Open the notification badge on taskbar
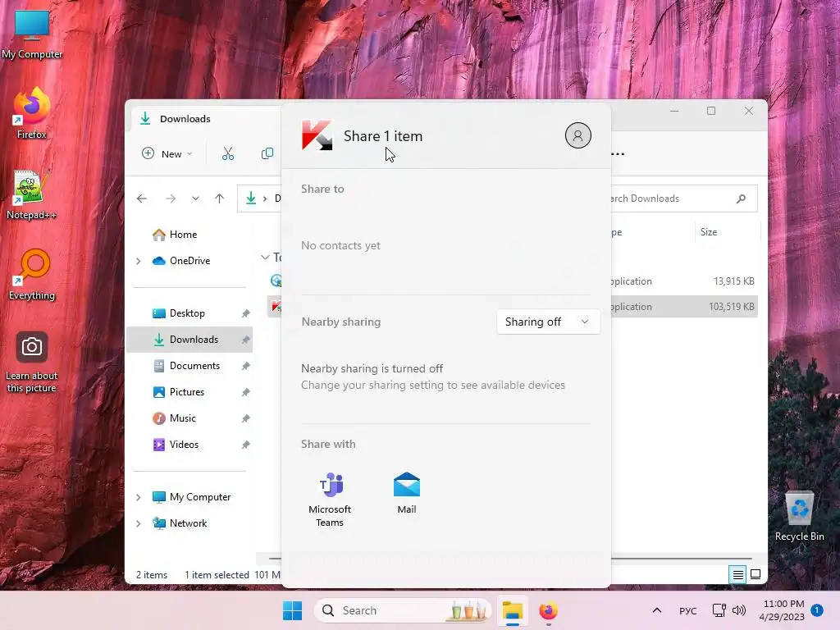The height and width of the screenshot is (630, 840). 816,610
